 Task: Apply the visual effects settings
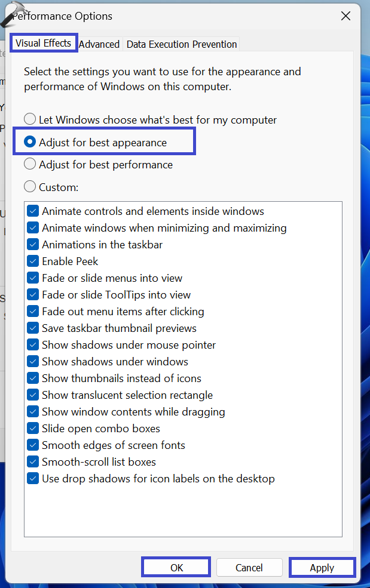coord(322,568)
